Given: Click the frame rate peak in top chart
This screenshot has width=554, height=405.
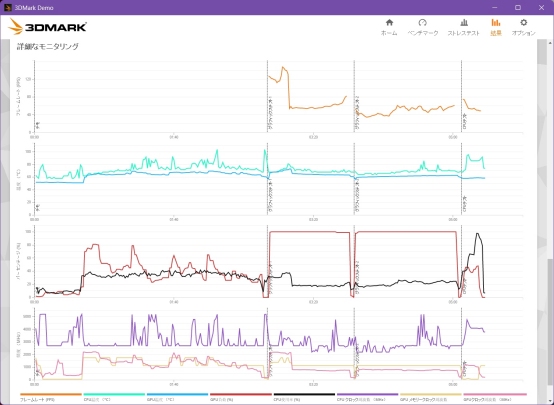Looking at the screenshot, I should [283, 67].
